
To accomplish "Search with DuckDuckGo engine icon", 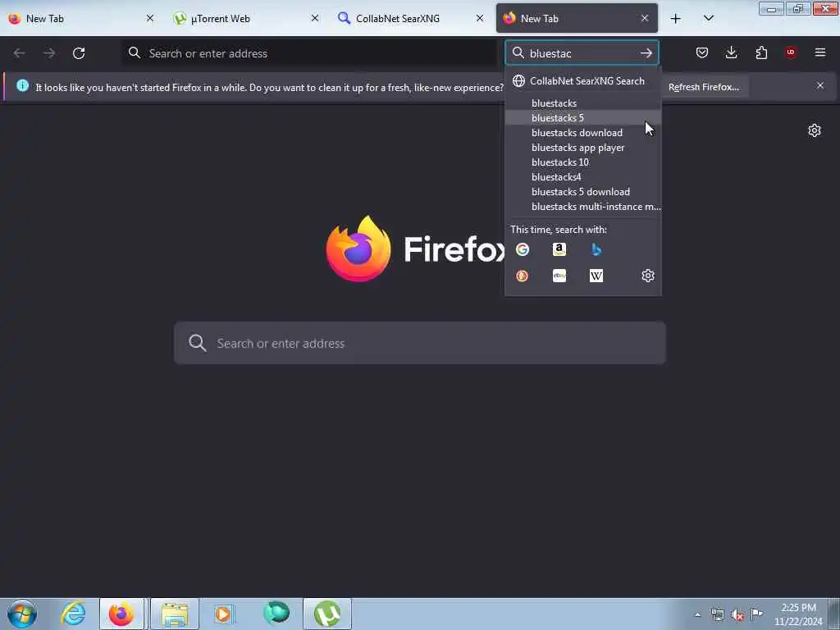I will [x=523, y=276].
